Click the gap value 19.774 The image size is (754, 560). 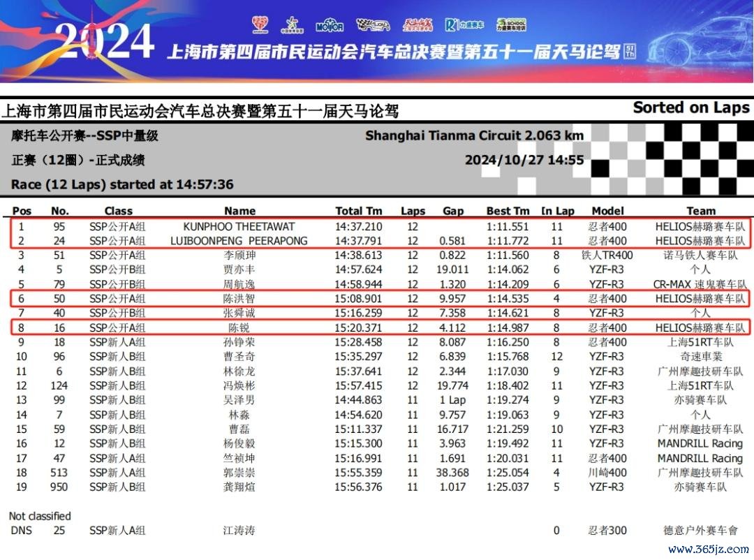point(452,386)
